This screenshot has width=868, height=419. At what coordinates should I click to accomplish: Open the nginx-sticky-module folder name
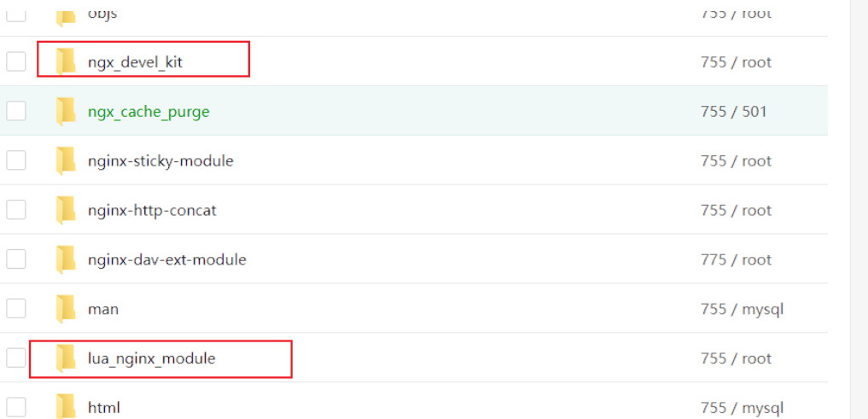pos(160,161)
